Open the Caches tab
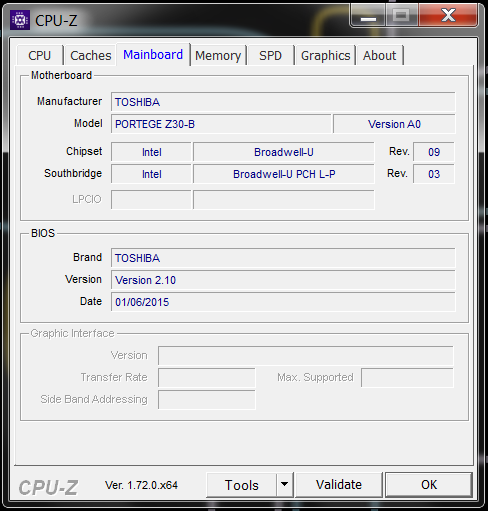 coord(90,55)
